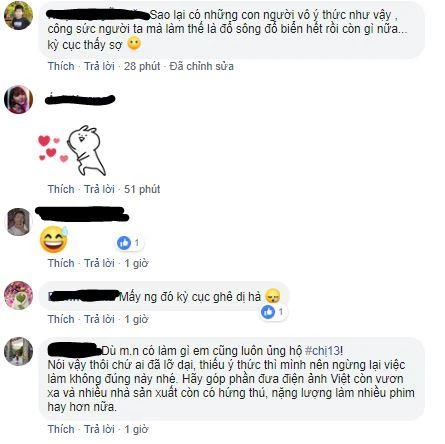Open first commenter's profile picture
Screen dimensions: 445x444
[x=18, y=15]
